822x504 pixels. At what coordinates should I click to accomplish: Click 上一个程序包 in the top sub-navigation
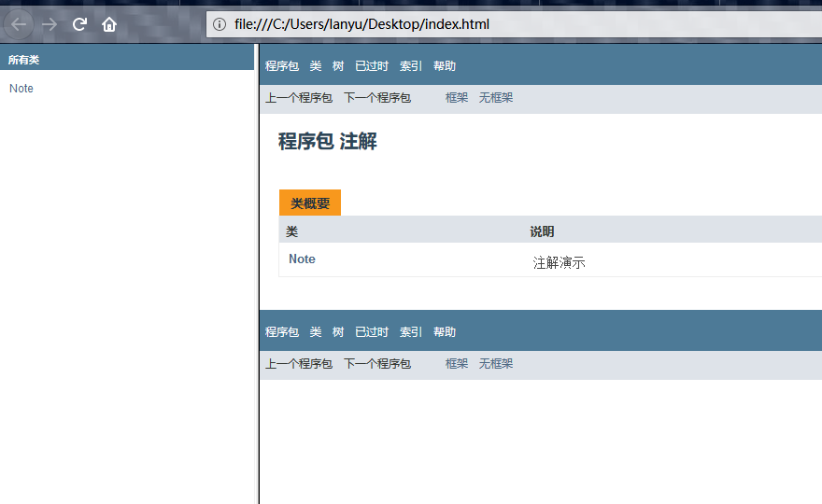pos(299,98)
